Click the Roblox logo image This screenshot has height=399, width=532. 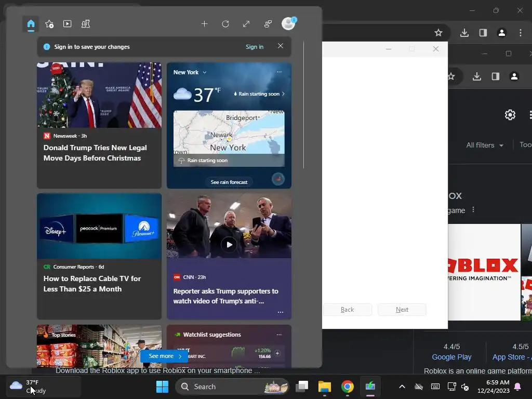click(x=484, y=272)
